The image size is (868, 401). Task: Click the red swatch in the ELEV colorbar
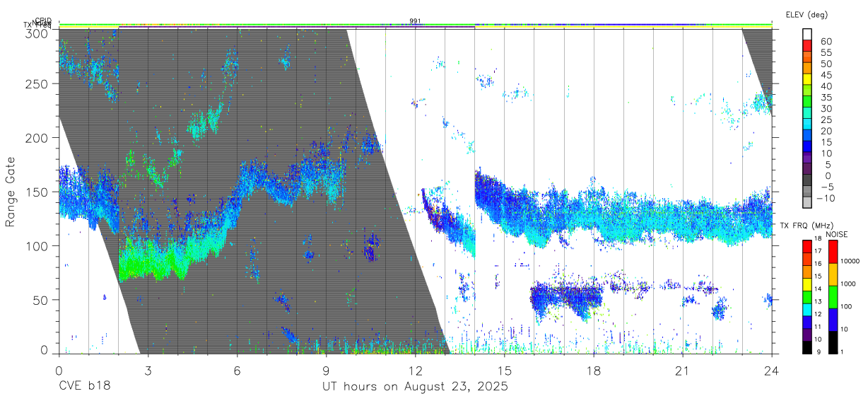pos(808,45)
